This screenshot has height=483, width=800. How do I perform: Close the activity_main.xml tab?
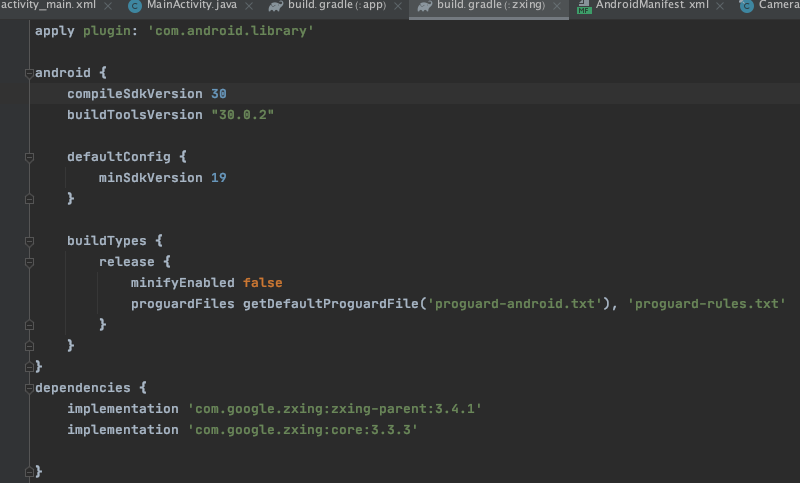pyautogui.click(x=108, y=6)
